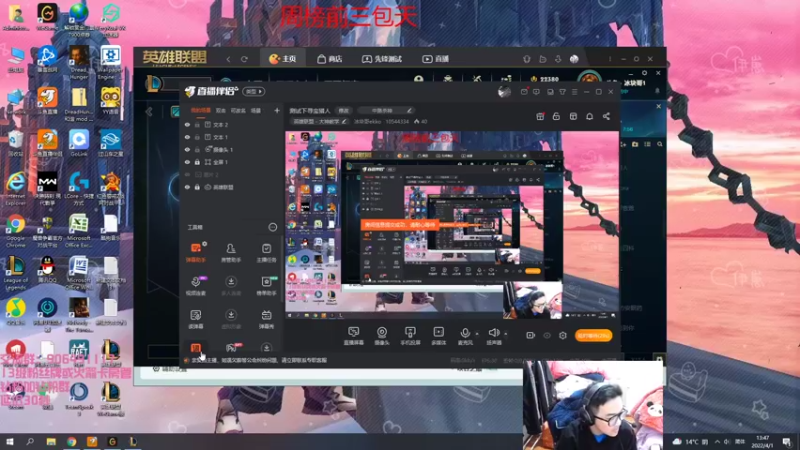Hide the 全屏 1 source
The height and width of the screenshot is (450, 800).
[x=187, y=162]
